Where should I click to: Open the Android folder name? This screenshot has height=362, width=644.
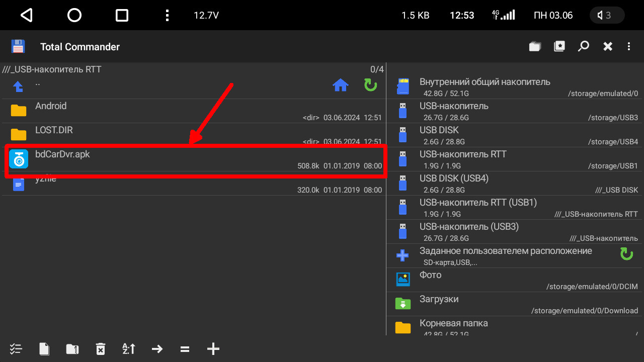pyautogui.click(x=51, y=106)
